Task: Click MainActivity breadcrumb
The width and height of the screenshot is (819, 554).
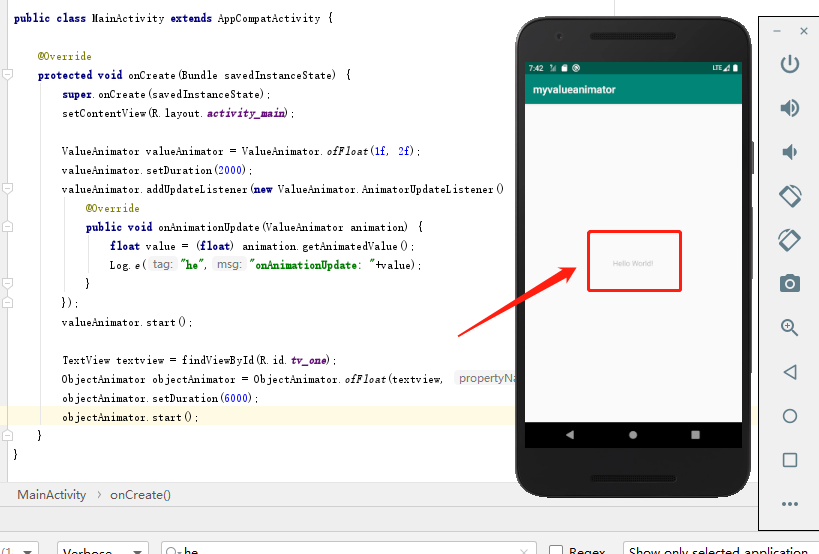Action: (x=51, y=495)
